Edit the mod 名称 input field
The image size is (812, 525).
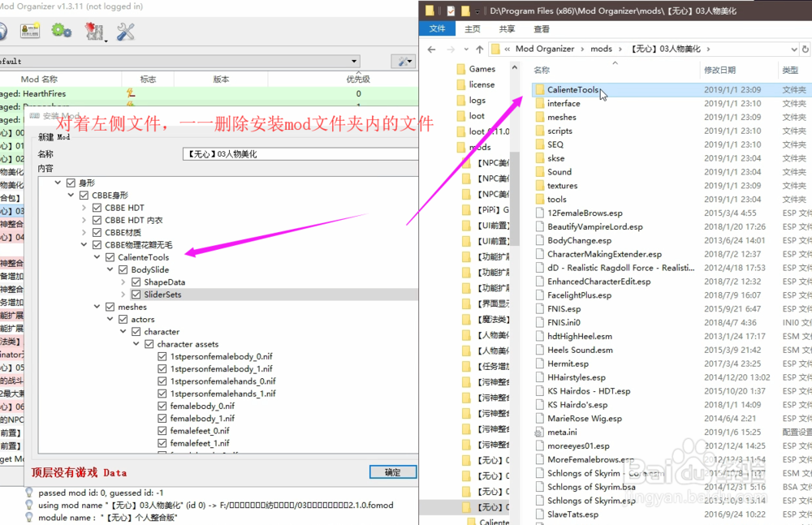point(300,154)
